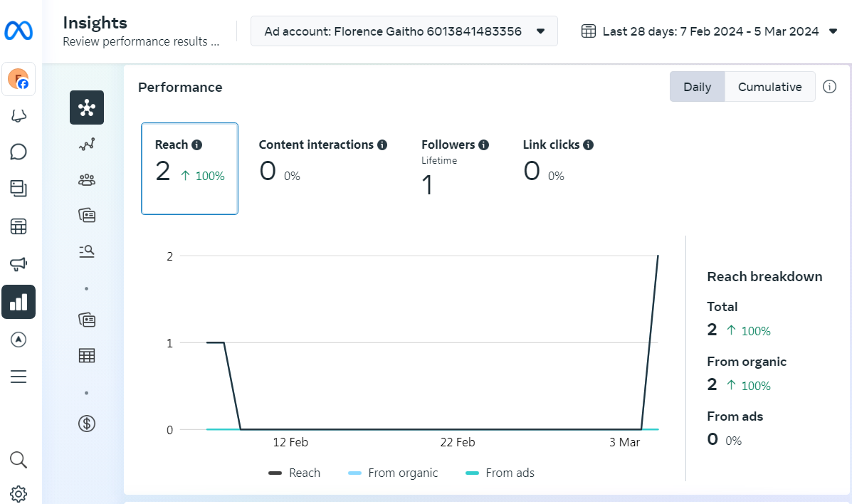Open Monetization using the dollar icon
Image resolution: width=852 pixels, height=504 pixels.
[86, 423]
